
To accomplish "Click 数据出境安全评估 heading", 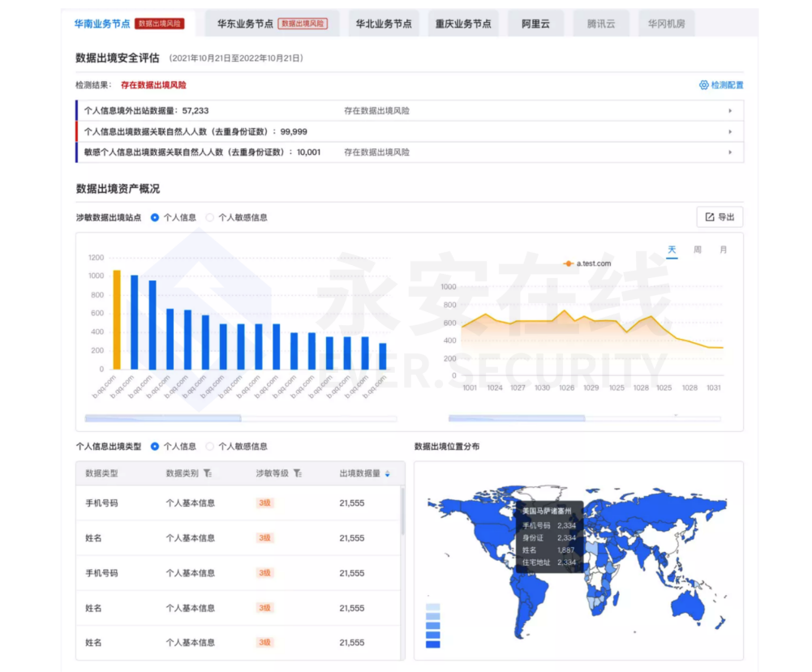I will [118, 58].
